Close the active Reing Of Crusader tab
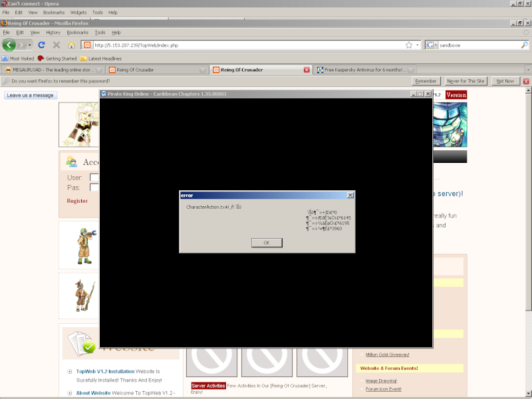The height and width of the screenshot is (399, 532). point(307,70)
